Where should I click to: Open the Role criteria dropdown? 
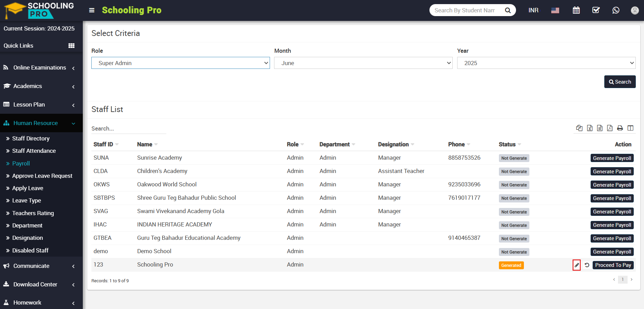coord(181,63)
